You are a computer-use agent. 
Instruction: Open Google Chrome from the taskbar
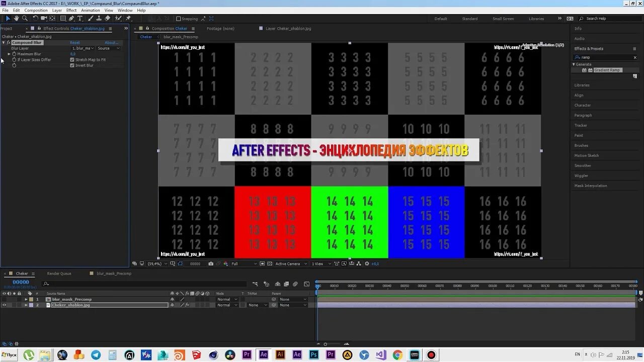[397, 355]
